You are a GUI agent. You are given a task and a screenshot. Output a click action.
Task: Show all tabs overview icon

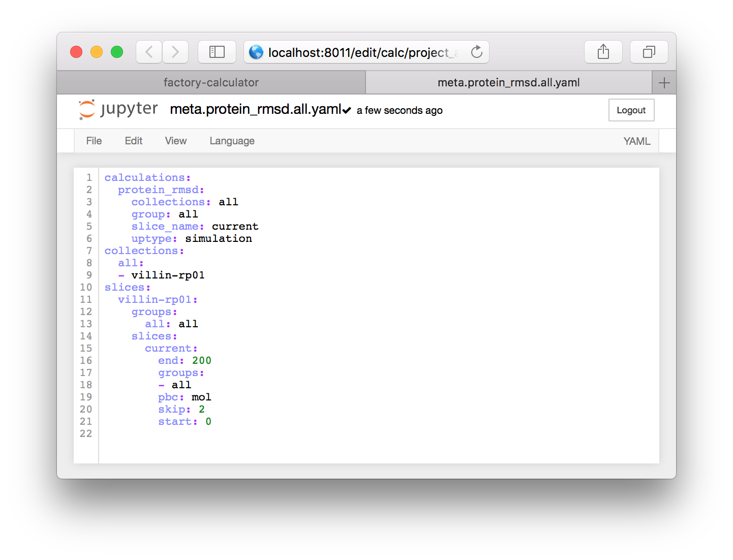[x=649, y=52]
